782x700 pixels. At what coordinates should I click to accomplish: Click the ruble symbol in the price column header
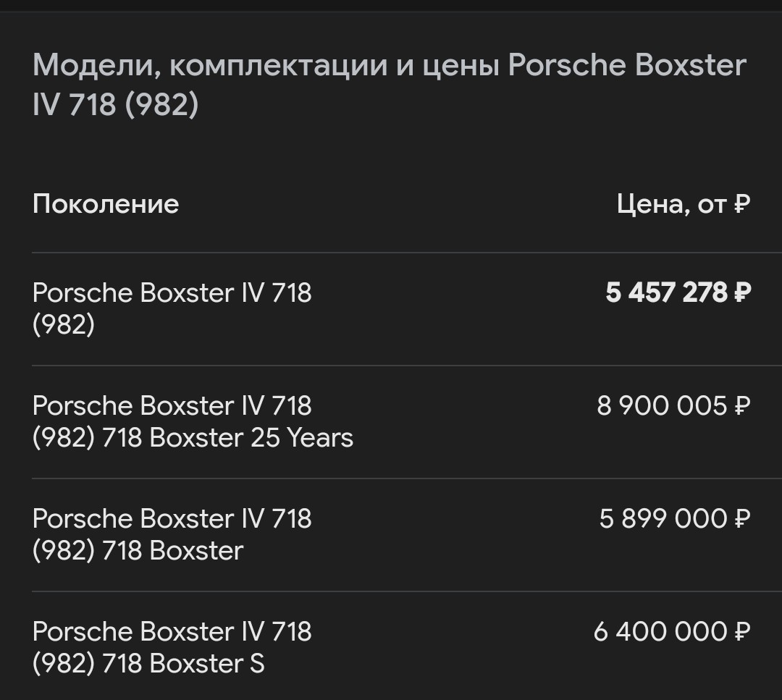click(742, 204)
